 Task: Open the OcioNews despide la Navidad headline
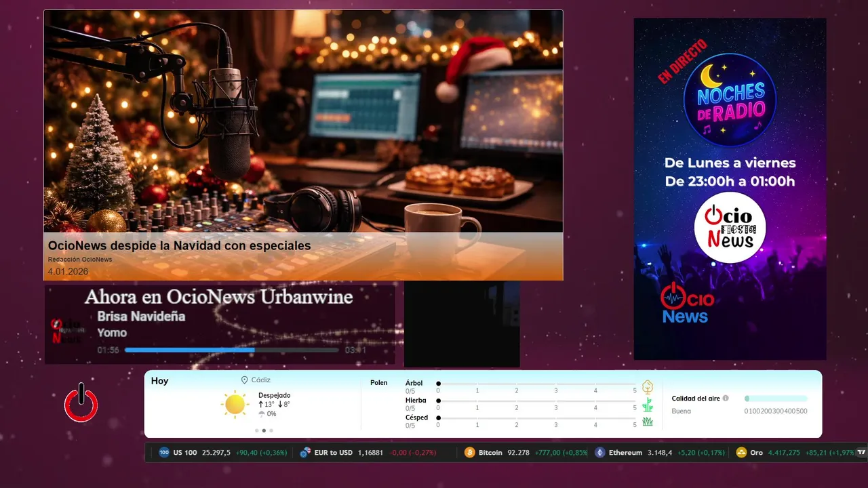pos(179,245)
